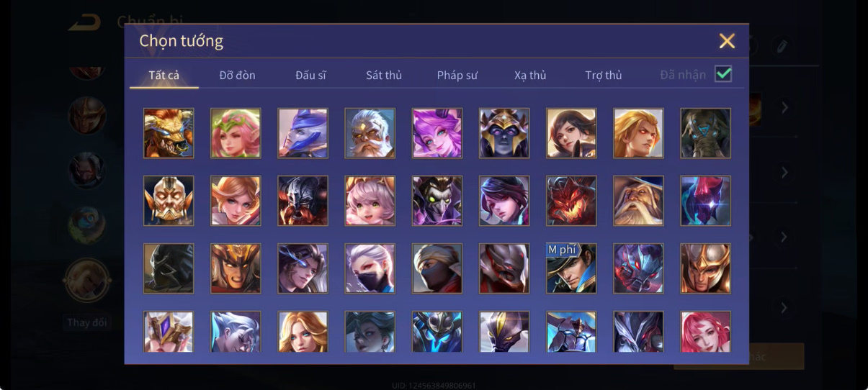Close the Chọn tướng dialog
868x390 pixels.
tap(727, 41)
